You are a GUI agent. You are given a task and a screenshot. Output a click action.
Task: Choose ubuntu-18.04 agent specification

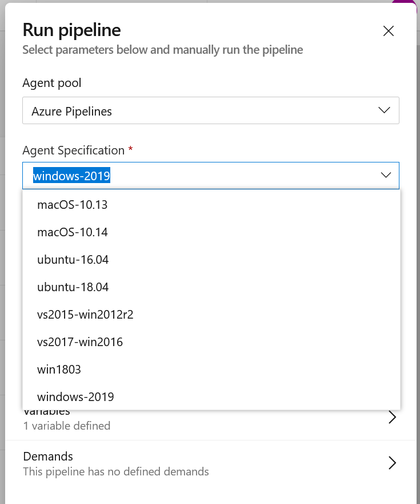pyautogui.click(x=73, y=287)
